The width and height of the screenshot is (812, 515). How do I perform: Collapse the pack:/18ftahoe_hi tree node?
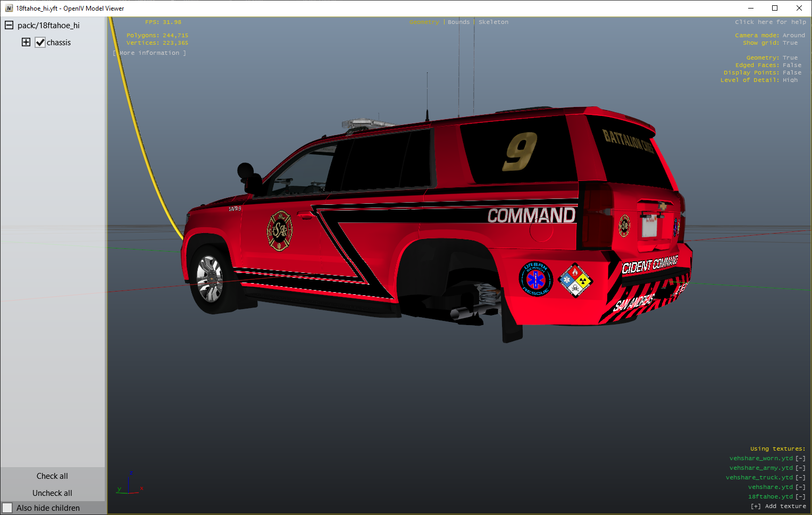point(9,25)
